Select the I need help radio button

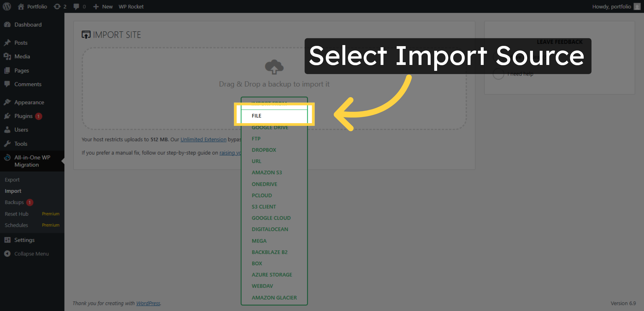click(498, 74)
